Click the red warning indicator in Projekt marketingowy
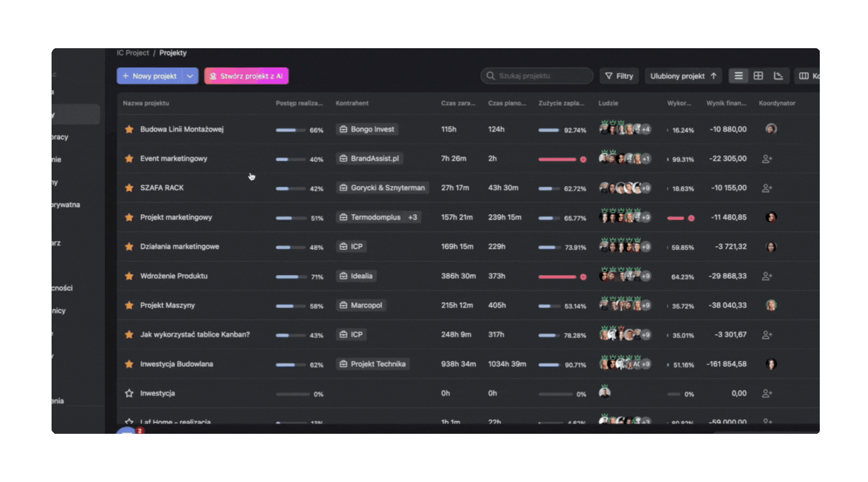 [x=691, y=218]
